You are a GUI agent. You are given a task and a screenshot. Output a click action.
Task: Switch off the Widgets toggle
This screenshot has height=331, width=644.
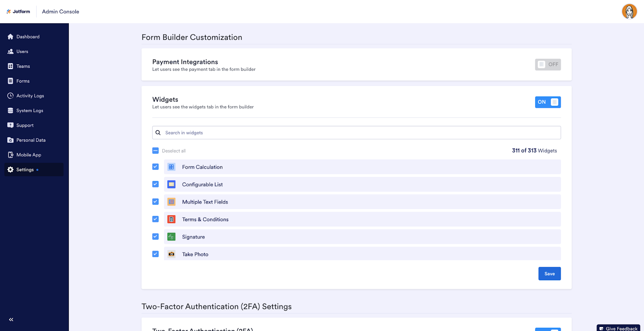(x=547, y=102)
